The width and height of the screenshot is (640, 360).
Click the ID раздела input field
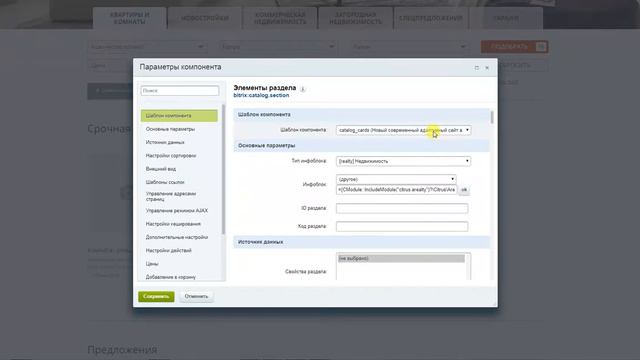pyautogui.click(x=402, y=209)
